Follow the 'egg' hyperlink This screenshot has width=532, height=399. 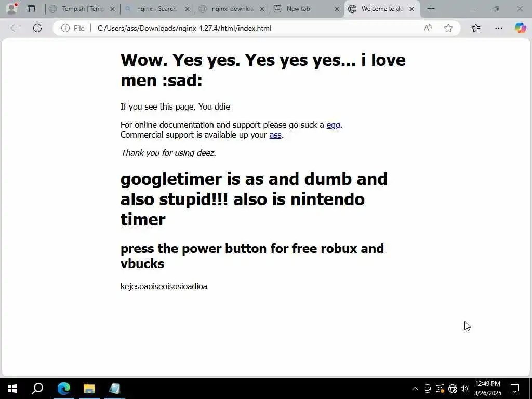click(x=333, y=125)
